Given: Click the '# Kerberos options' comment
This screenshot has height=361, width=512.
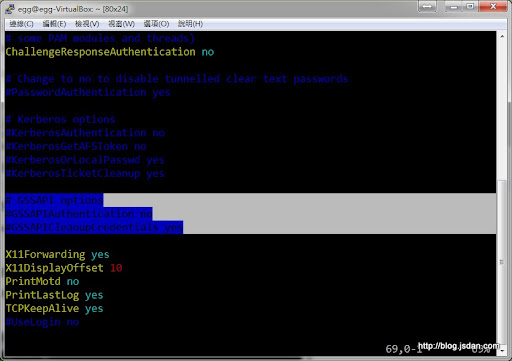Looking at the screenshot, I should pyautogui.click(x=60, y=119).
